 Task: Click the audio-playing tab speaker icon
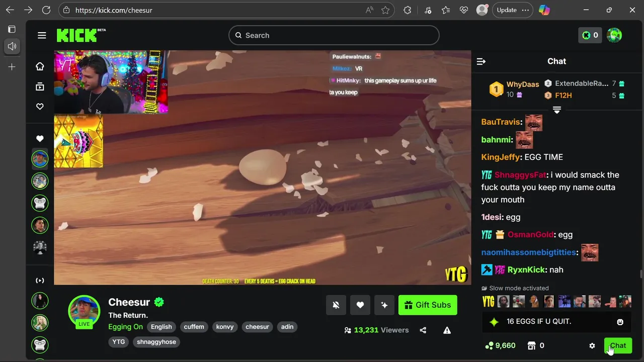(x=12, y=46)
